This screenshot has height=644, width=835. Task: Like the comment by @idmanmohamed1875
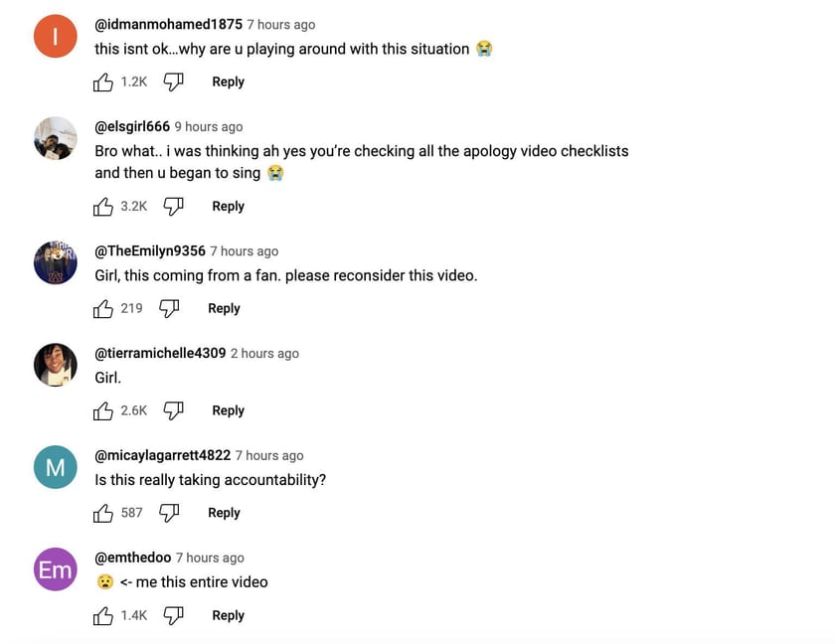point(103,82)
